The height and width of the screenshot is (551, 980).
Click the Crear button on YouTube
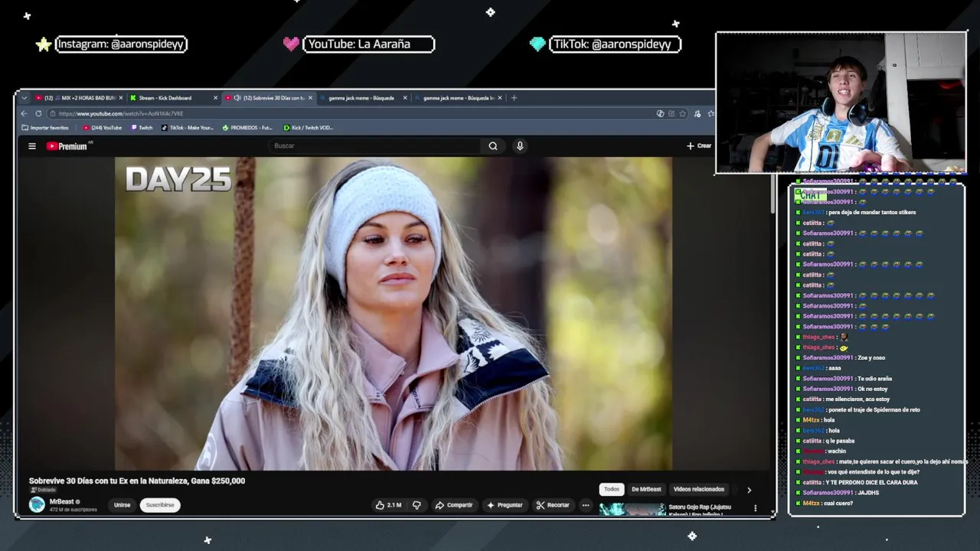click(699, 146)
